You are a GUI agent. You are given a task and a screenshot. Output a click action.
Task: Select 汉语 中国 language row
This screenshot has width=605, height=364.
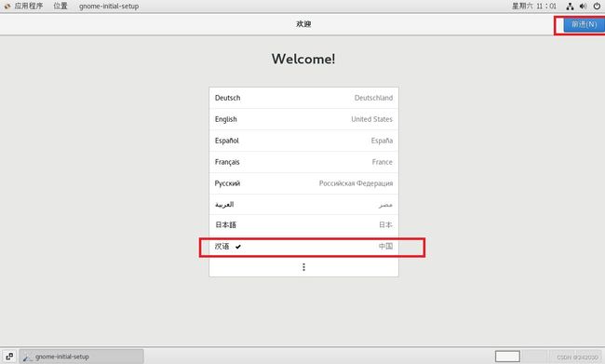pyautogui.click(x=303, y=247)
